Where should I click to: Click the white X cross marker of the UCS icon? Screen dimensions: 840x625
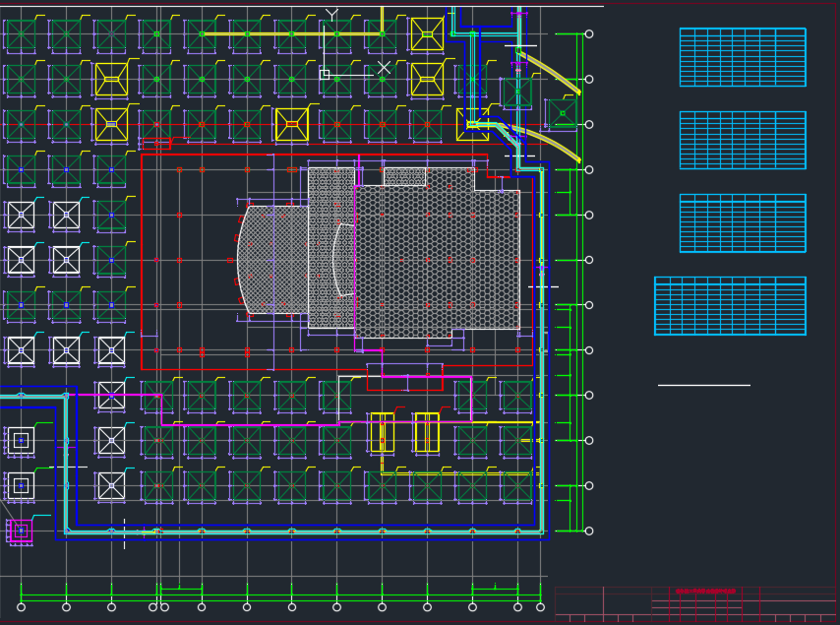(x=384, y=68)
